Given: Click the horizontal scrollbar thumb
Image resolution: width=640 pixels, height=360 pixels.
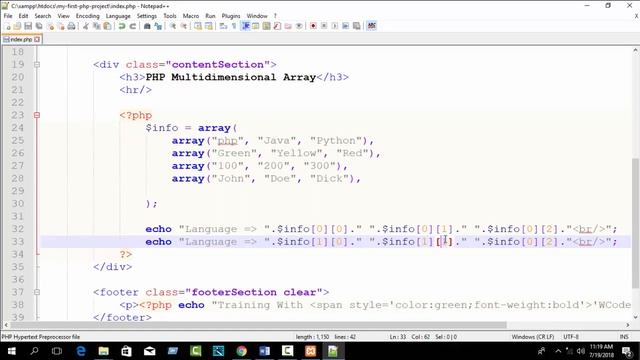Looking at the screenshot, I should (x=259, y=325).
